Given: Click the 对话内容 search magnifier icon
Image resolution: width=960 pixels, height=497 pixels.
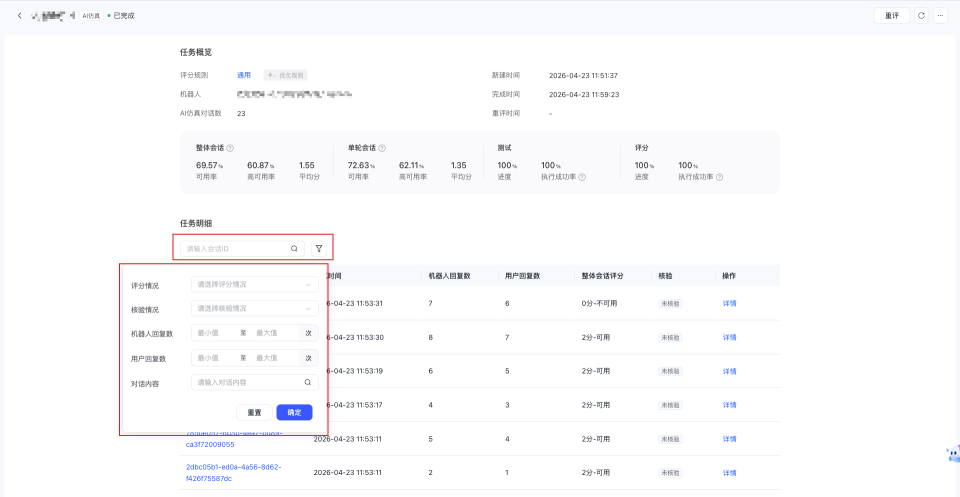Looking at the screenshot, I should [308, 383].
